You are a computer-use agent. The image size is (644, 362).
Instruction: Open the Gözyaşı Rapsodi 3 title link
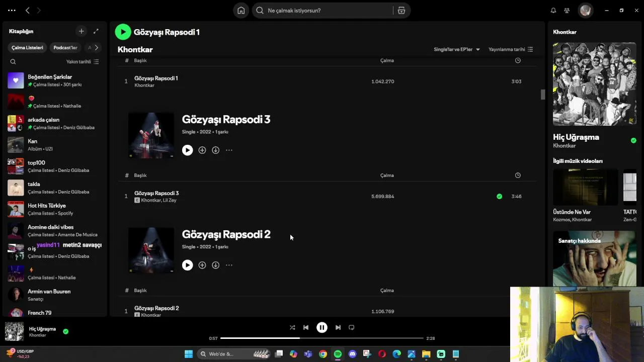click(x=226, y=119)
